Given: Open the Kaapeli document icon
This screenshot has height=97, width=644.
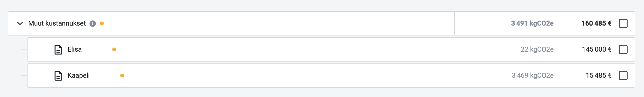Looking at the screenshot, I should 58,76.
